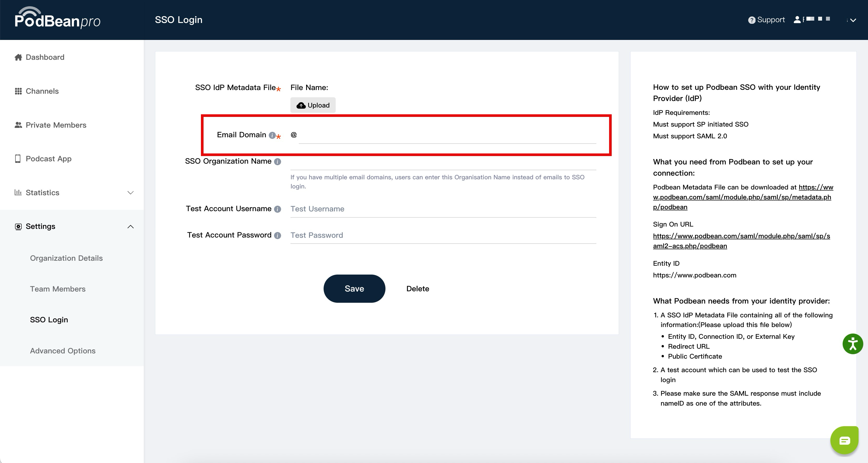Focus the Test Password field

[443, 235]
